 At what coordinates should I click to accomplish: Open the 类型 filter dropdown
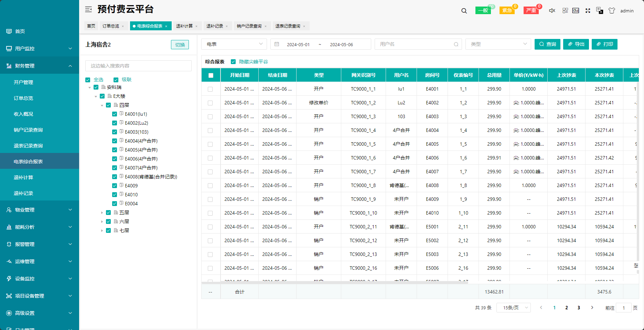[498, 44]
